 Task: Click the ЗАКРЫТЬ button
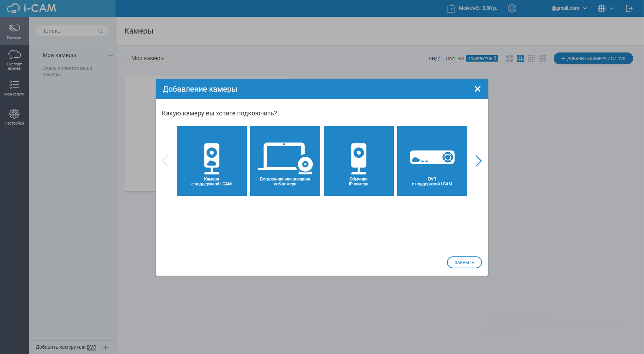(x=464, y=262)
